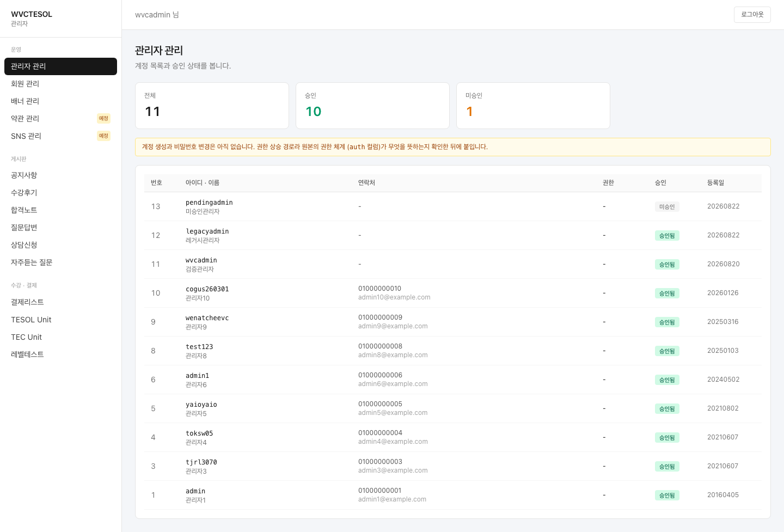Screen dimensions: 784x532
Task: Click the 승인됨 badge for cogus260301
Action: 667,293
